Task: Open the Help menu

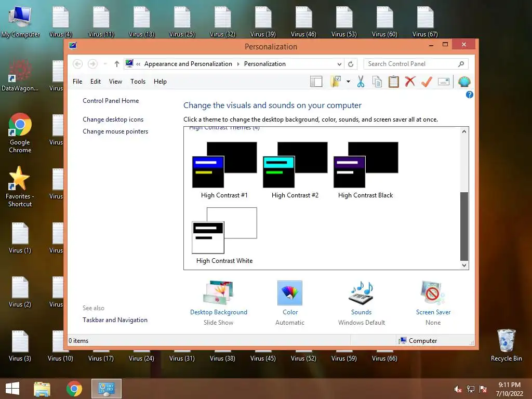Action: [160, 82]
